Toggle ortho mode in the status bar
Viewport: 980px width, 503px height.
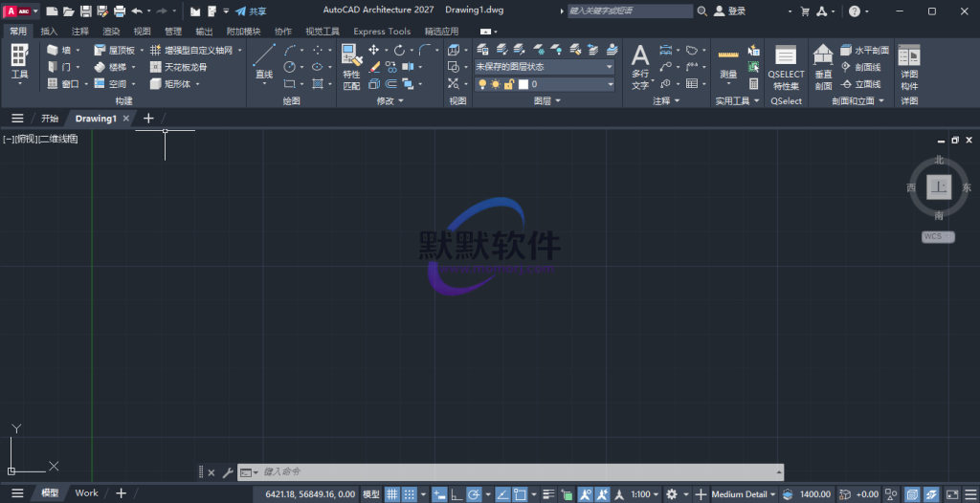[x=457, y=494]
